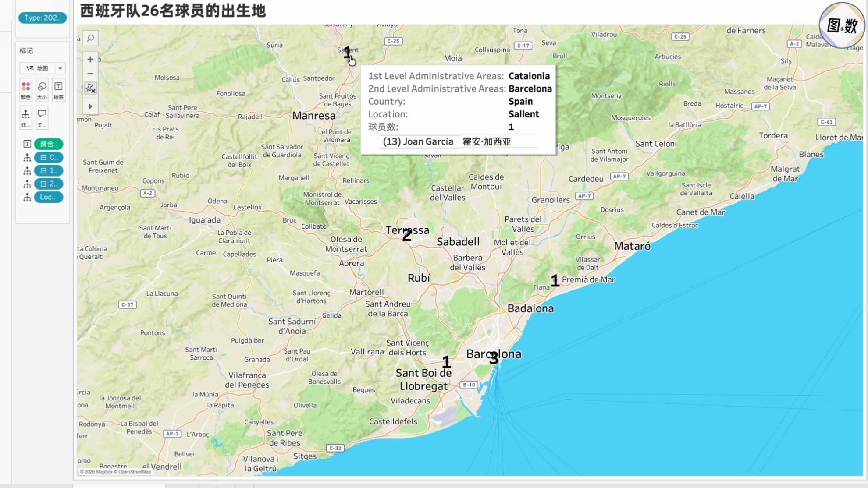The width and height of the screenshot is (868, 488).
Task: Select the Barcelona mark labeled 3
Action: coord(494,358)
